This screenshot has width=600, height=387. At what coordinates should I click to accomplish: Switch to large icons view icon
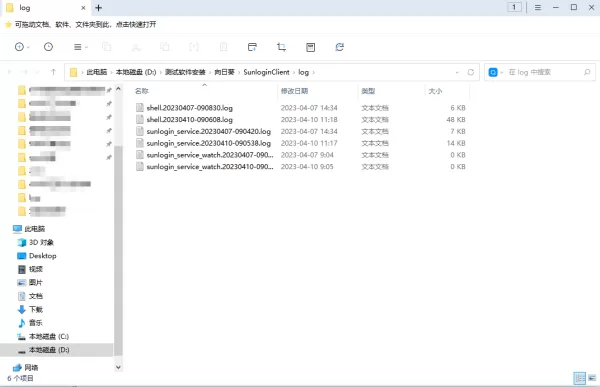pyautogui.click(x=592, y=378)
